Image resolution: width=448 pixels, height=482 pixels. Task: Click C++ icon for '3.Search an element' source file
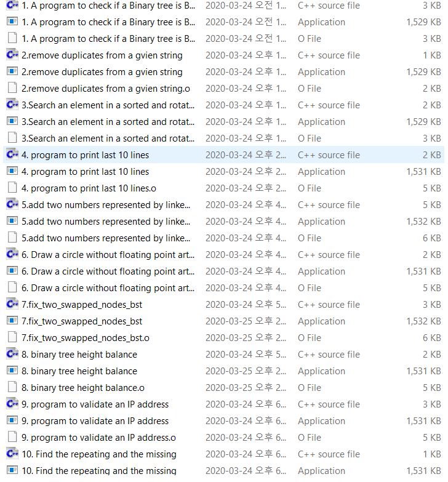pos(12,105)
